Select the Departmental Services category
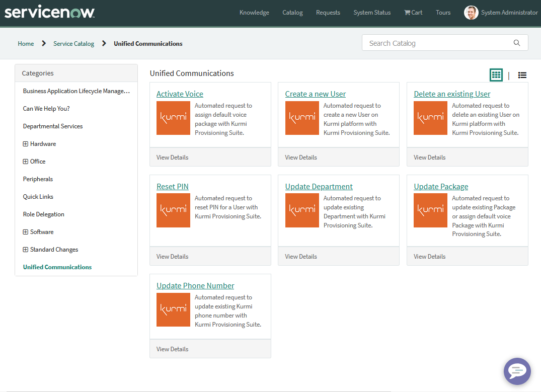The width and height of the screenshot is (541, 392). [x=53, y=126]
